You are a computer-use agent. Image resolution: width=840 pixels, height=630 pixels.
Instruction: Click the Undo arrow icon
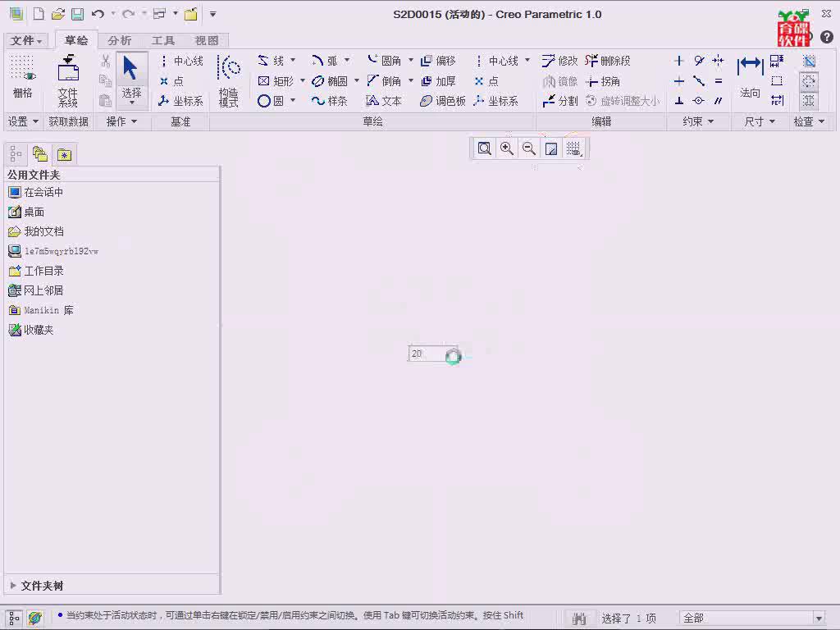click(x=98, y=14)
